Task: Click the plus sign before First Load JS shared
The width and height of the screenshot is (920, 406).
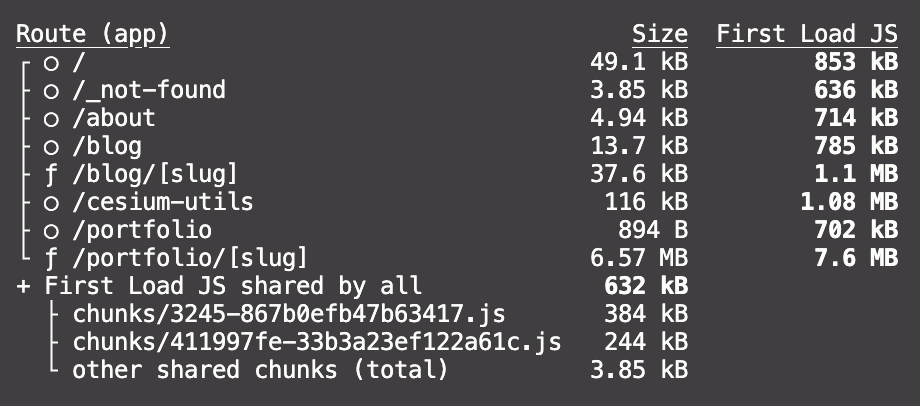Action: tap(23, 287)
